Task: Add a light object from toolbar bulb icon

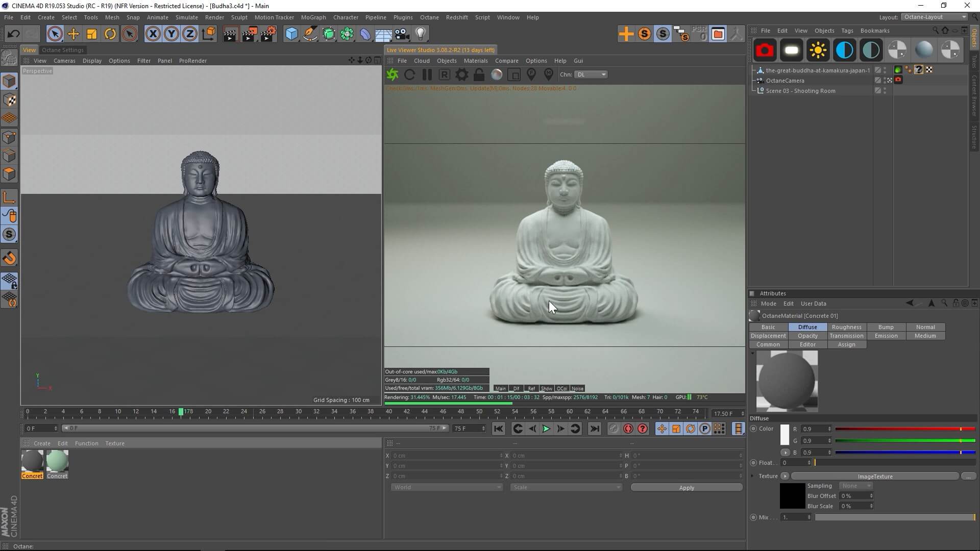Action: [x=420, y=34]
